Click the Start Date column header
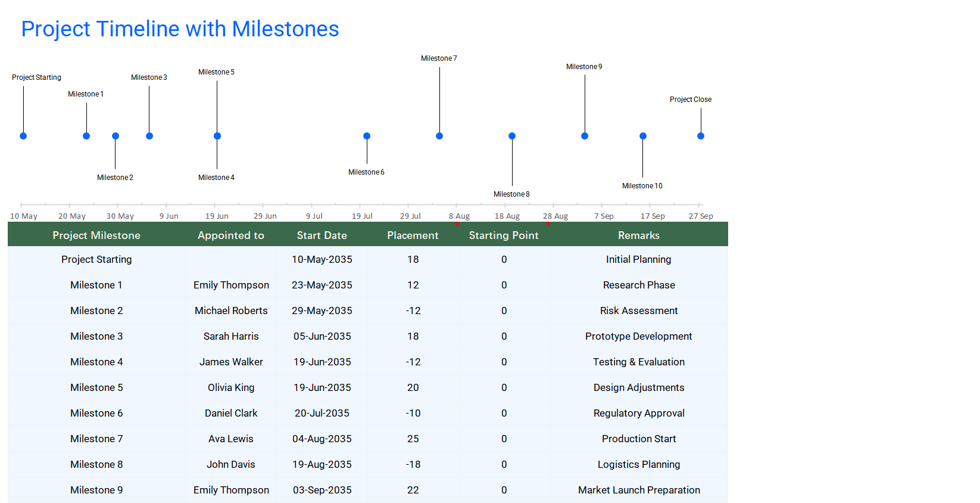Viewport: 980px width, 503px height. coord(322,235)
